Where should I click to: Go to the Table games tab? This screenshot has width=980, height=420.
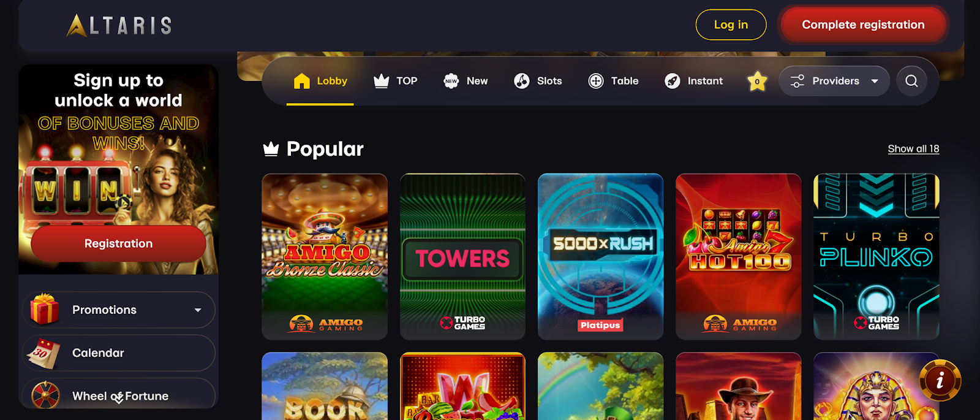613,81
